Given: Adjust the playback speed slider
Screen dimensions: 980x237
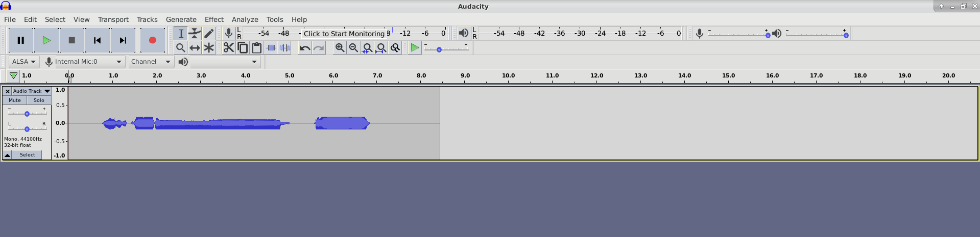Looking at the screenshot, I should [x=446, y=49].
